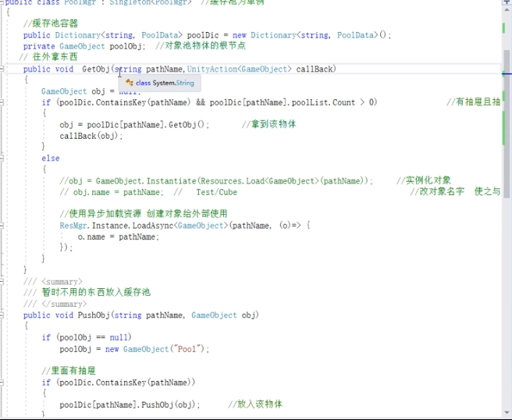
Task: Click "obj = poolDic[pathName].GetObj();" statement
Action: 134,125
